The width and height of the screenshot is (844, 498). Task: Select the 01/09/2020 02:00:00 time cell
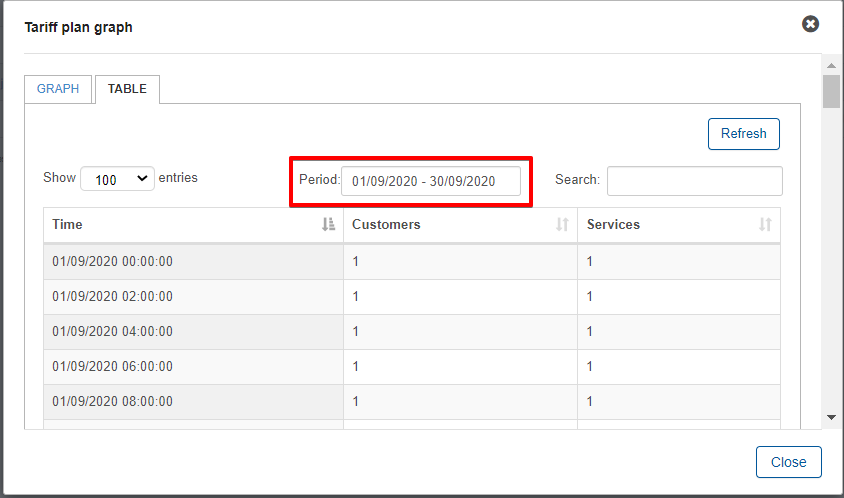[193, 297]
